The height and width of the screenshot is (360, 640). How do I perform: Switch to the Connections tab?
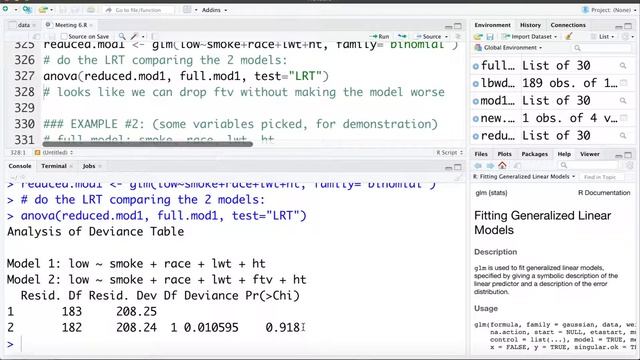tap(568, 25)
